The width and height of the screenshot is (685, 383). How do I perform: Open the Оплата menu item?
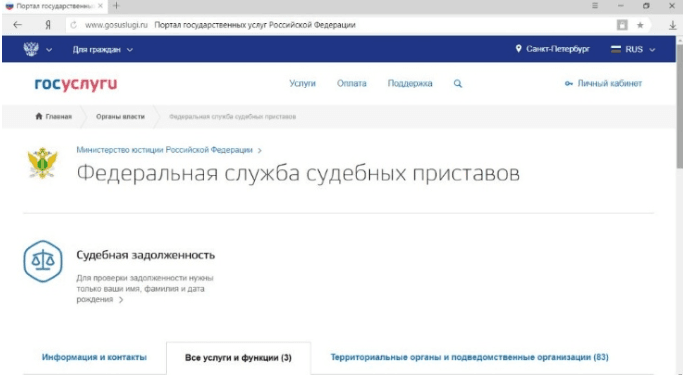click(351, 83)
